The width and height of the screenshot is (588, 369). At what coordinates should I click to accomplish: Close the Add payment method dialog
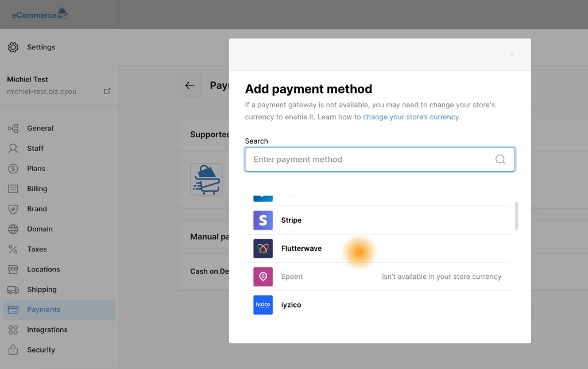pos(512,55)
